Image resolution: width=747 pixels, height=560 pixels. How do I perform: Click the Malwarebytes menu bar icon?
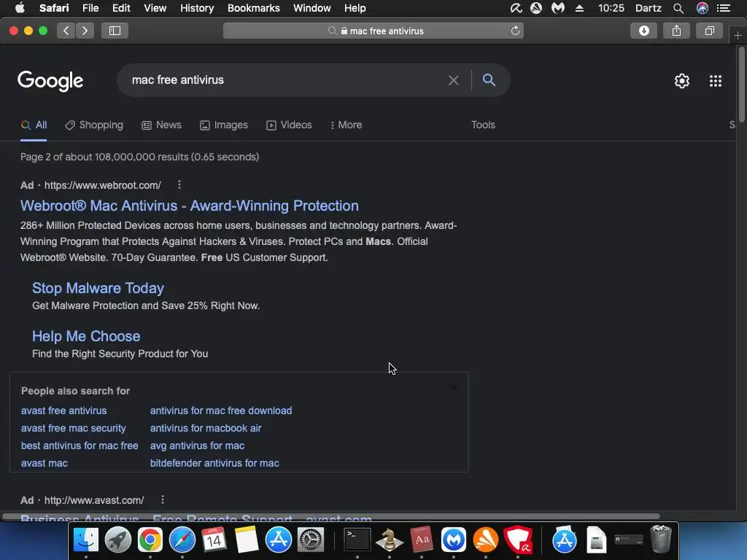[x=558, y=8]
